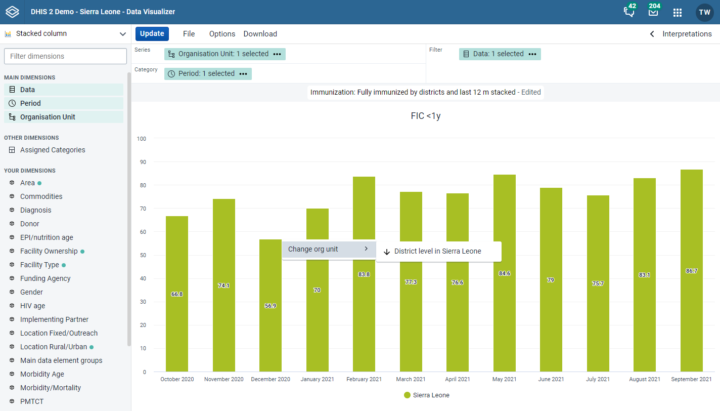This screenshot has height=411, width=720.
Task: Select the Main data element groups dimension
Action: coord(63,360)
